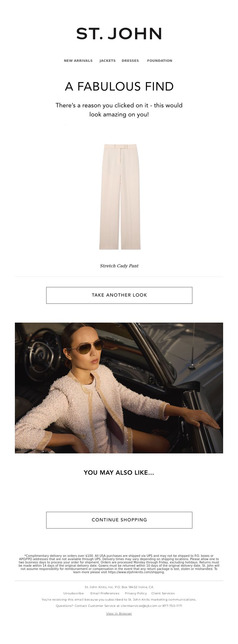Open Email Preferences in the footer

pos(105,593)
